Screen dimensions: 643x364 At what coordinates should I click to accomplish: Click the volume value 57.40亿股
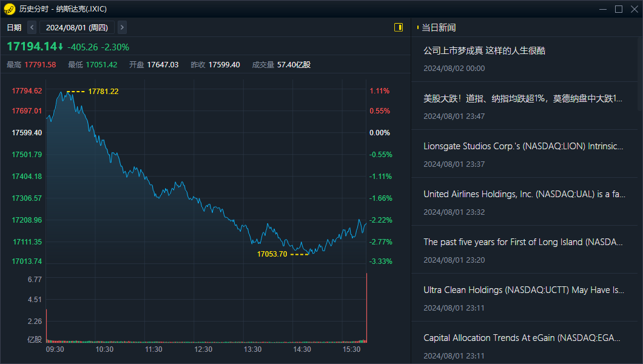coord(294,65)
